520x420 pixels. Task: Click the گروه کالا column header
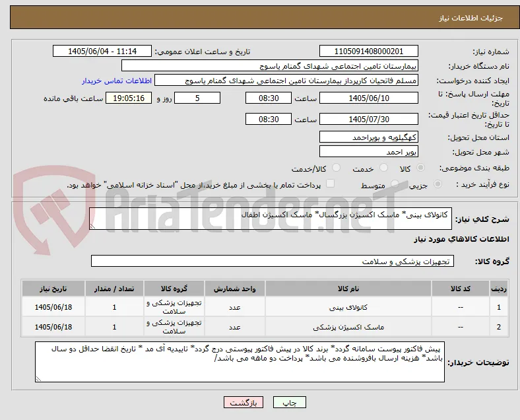click(174, 289)
